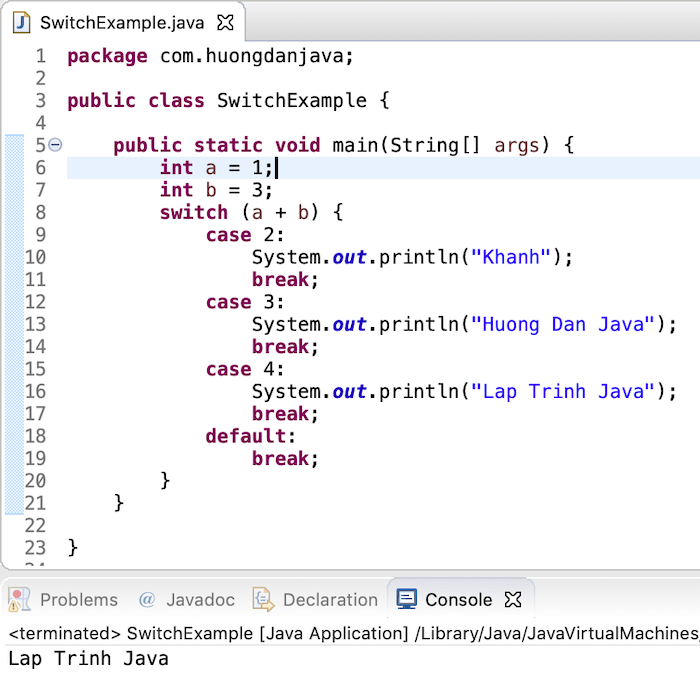Click break statement on line 11
Screen dimensions: 700x681
[285, 280]
